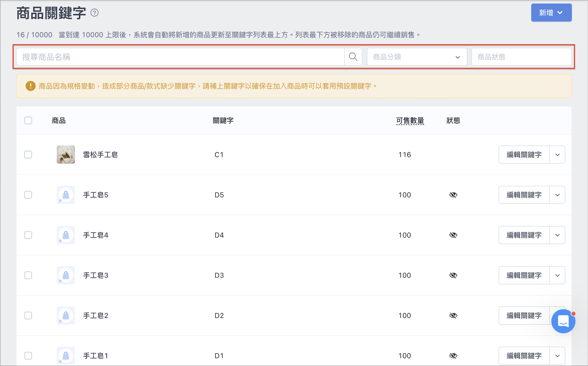Tick the select-all checkbox in table header
Viewport: 588px width, 366px height.
(x=28, y=120)
